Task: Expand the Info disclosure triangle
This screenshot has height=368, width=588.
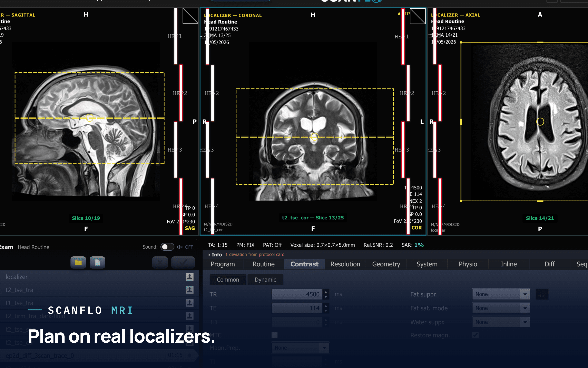Action: click(x=209, y=255)
